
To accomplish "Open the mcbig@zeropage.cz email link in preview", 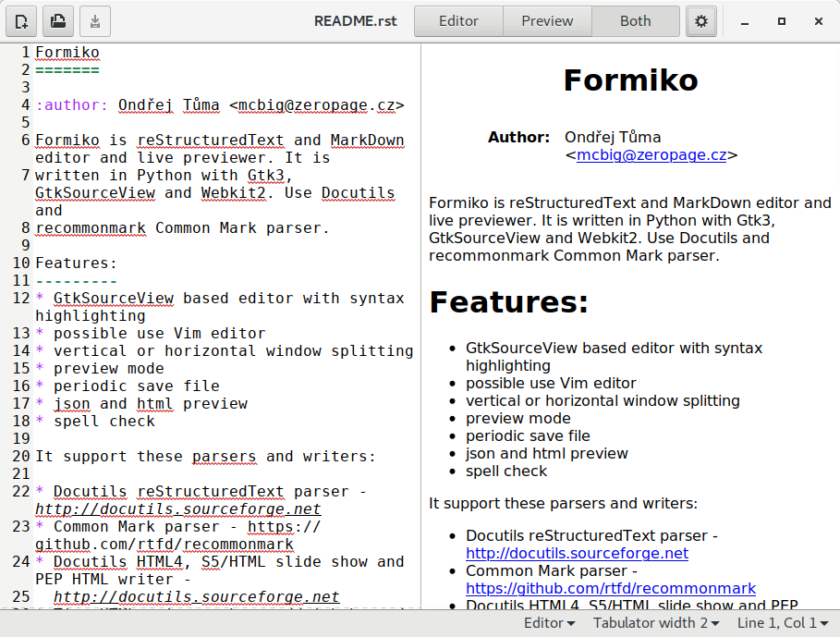I will pos(651,155).
